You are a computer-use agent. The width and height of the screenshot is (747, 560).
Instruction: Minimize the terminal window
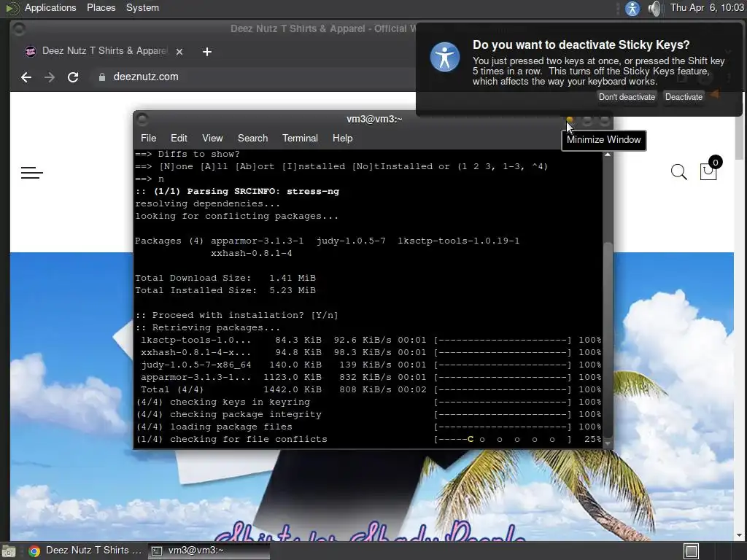570,120
